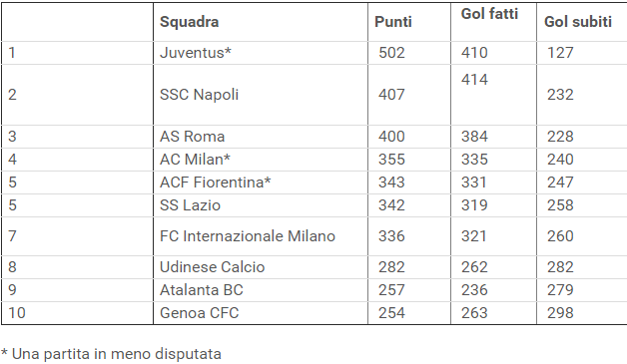627x364 pixels.
Task: Select Inter points value 336
Action: [391, 236]
